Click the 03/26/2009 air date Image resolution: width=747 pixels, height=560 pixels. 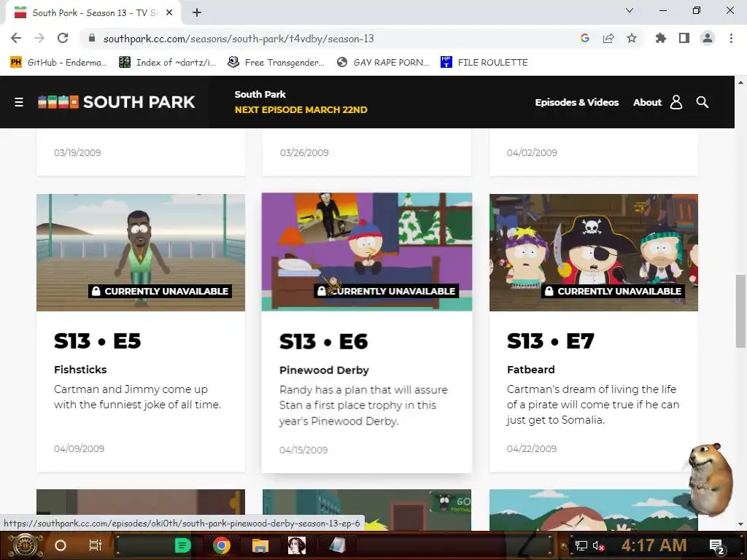pos(304,153)
